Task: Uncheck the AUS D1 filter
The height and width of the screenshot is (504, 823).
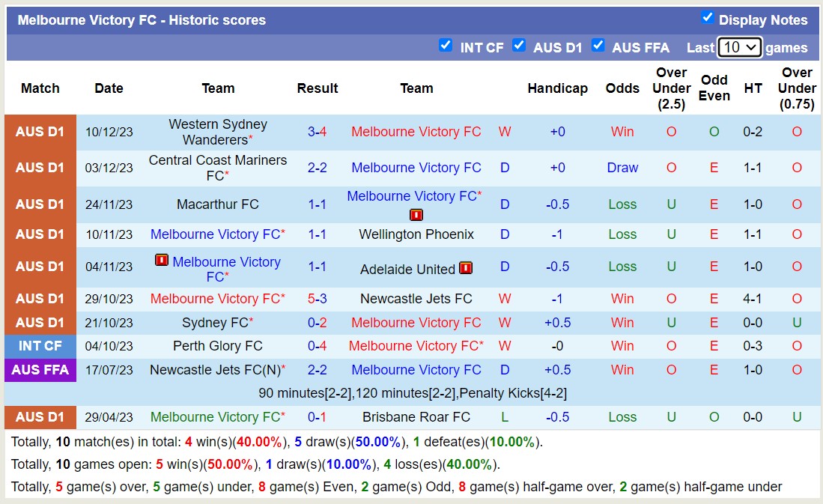Action: [x=519, y=45]
